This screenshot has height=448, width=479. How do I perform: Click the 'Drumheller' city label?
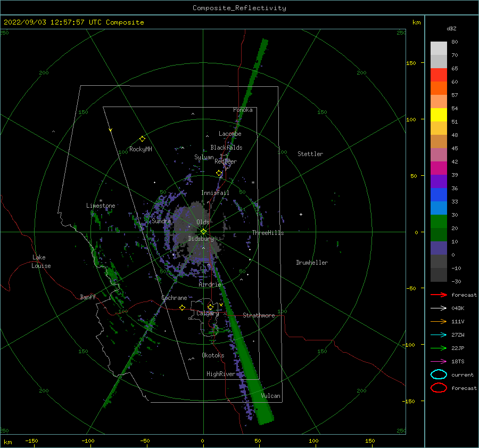312,263
